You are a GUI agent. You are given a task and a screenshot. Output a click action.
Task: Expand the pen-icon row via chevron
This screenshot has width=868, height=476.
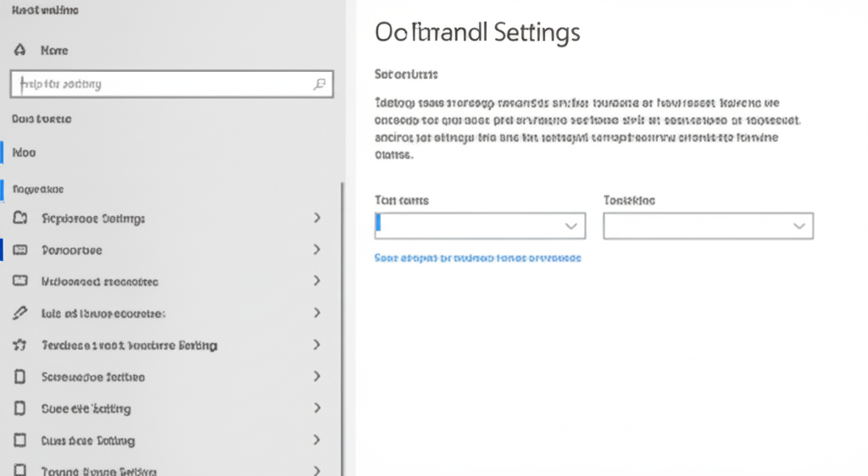click(x=317, y=313)
